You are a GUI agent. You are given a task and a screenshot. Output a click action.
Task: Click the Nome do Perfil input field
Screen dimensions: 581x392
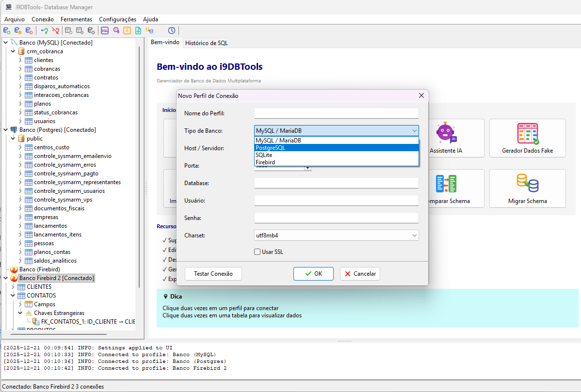point(337,113)
